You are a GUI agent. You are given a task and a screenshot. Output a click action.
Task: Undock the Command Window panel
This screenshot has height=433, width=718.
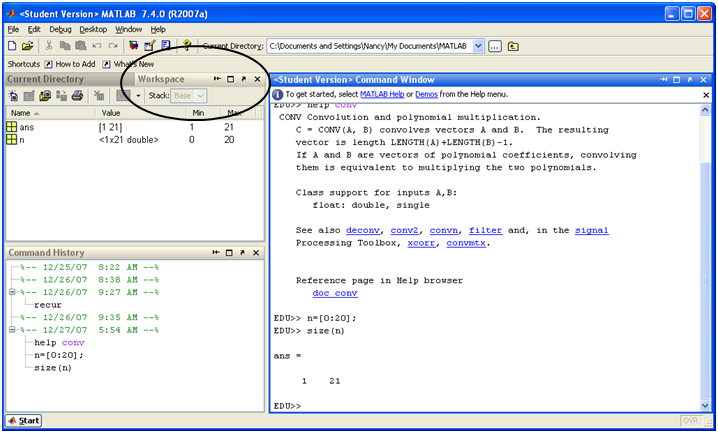pos(689,79)
